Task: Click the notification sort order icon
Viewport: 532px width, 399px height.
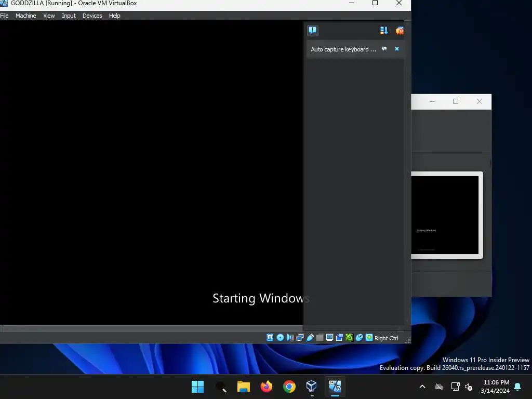Action: pyautogui.click(x=384, y=31)
